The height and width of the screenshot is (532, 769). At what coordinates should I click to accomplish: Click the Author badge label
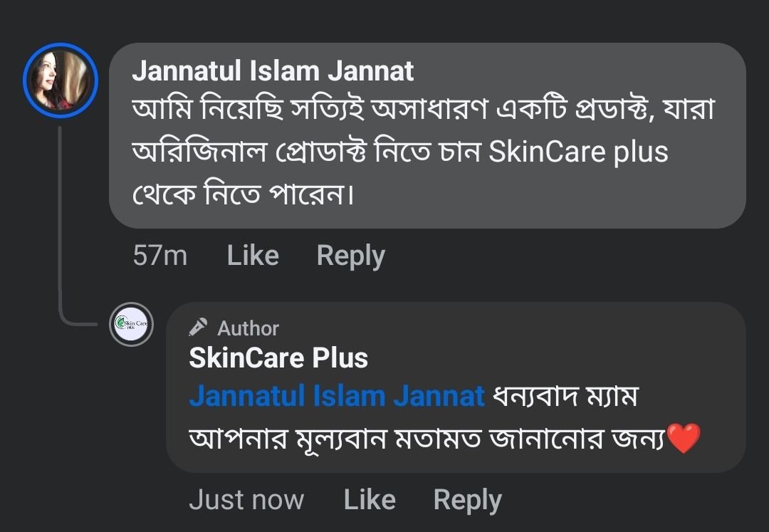[248, 328]
